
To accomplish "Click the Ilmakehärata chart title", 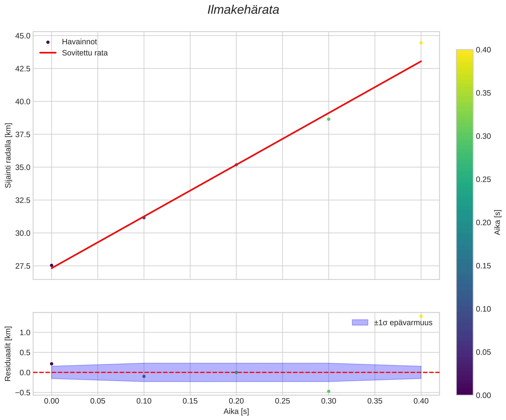I will click(243, 10).
